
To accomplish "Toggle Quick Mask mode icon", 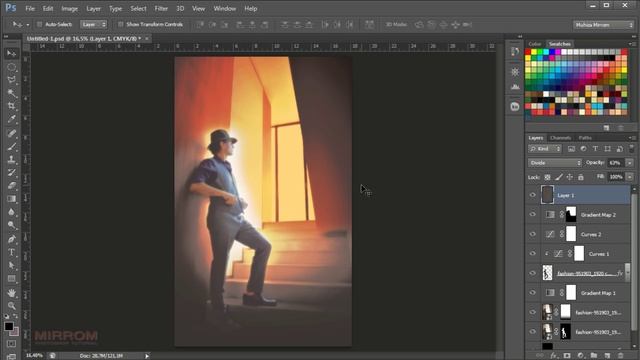I will tap(11, 344).
